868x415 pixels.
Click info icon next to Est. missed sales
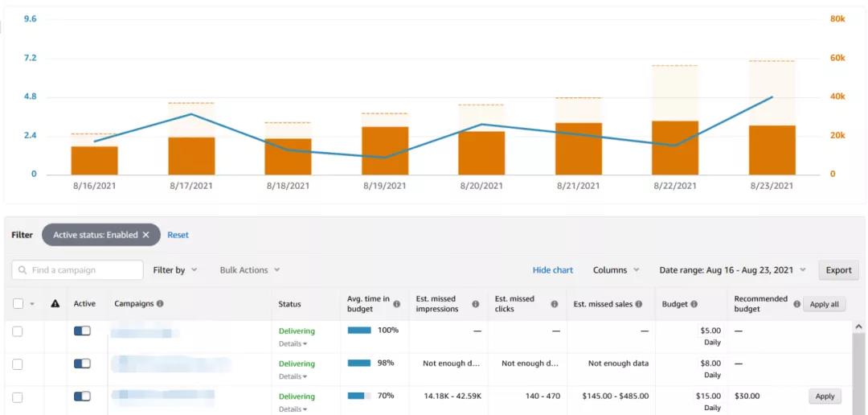pos(639,304)
